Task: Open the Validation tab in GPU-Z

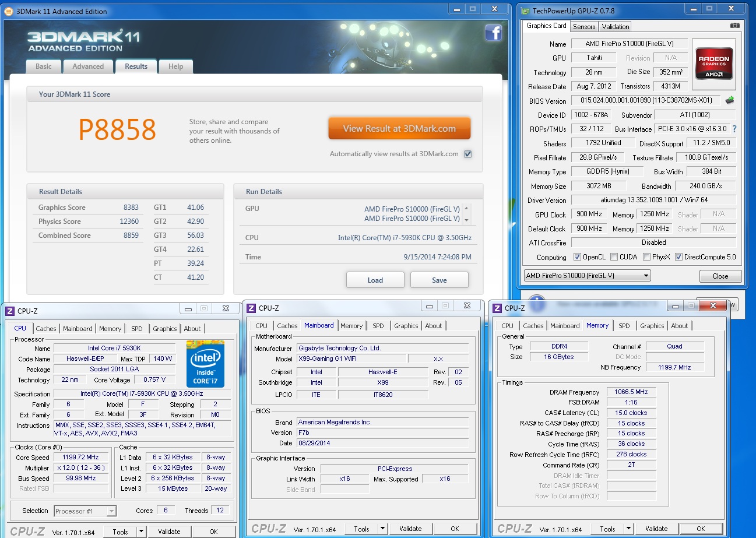Action: tap(616, 27)
